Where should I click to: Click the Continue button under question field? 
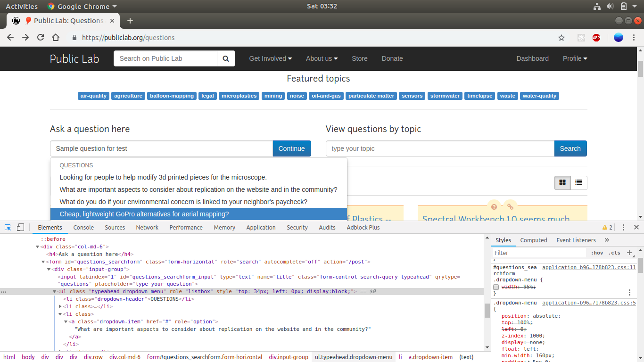click(x=291, y=148)
